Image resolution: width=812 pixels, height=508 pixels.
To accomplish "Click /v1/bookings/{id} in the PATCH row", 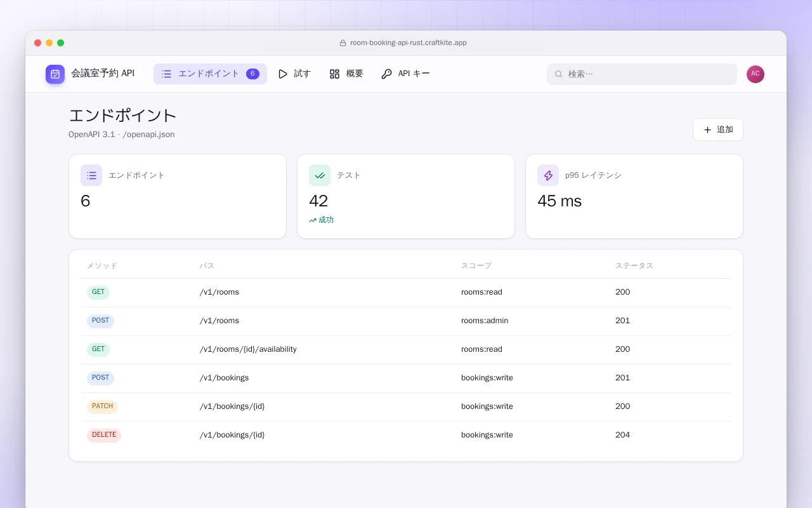I will 232,406.
